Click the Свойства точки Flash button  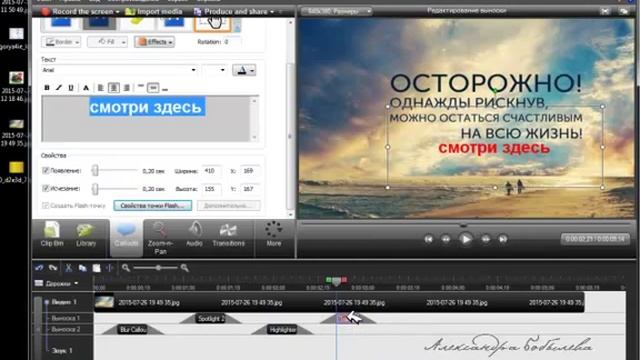tap(153, 206)
